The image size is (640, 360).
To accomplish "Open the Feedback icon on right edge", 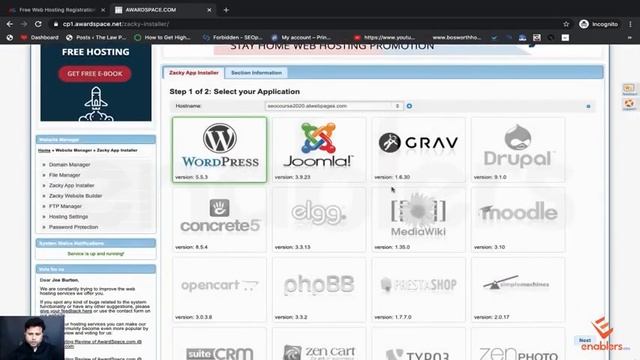I will [x=629, y=89].
